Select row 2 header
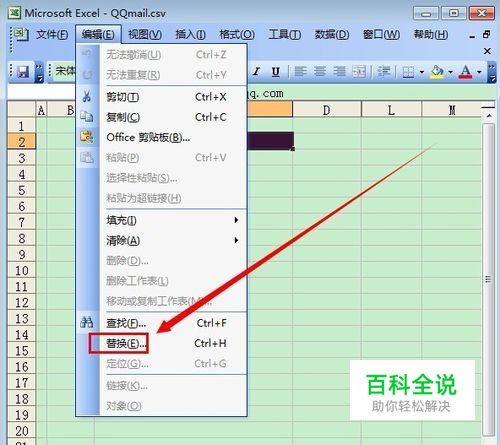The width and height of the screenshot is (500, 445). tap(21, 142)
